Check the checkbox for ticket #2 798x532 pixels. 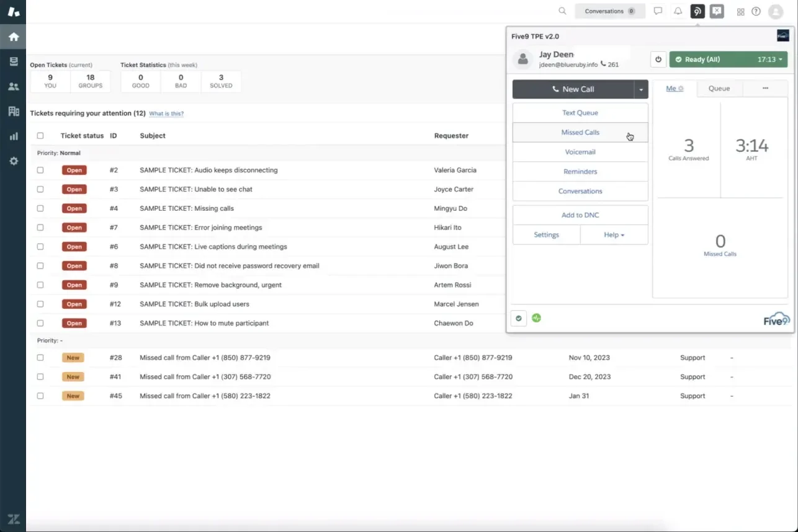(40, 170)
